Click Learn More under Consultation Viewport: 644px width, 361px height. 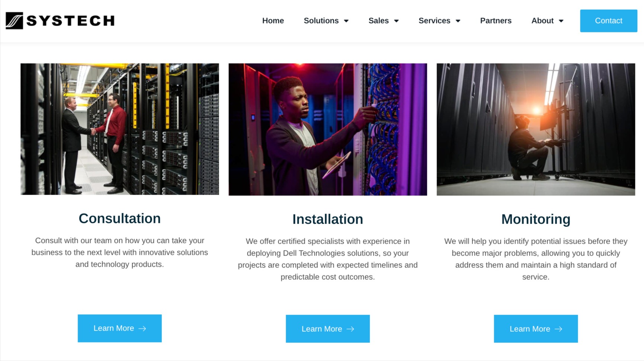coord(119,328)
